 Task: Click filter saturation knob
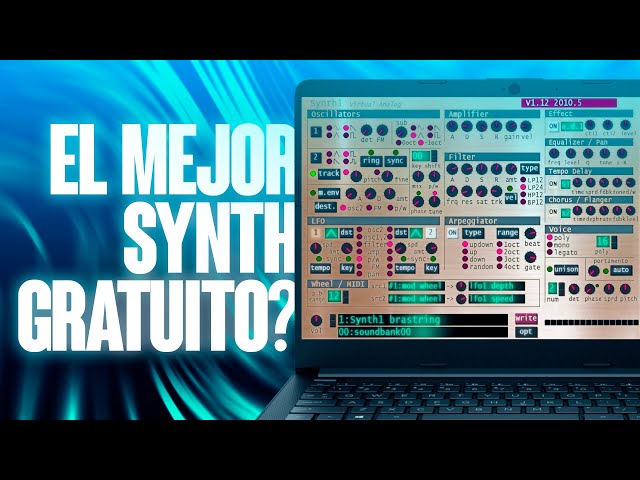pos(482,191)
